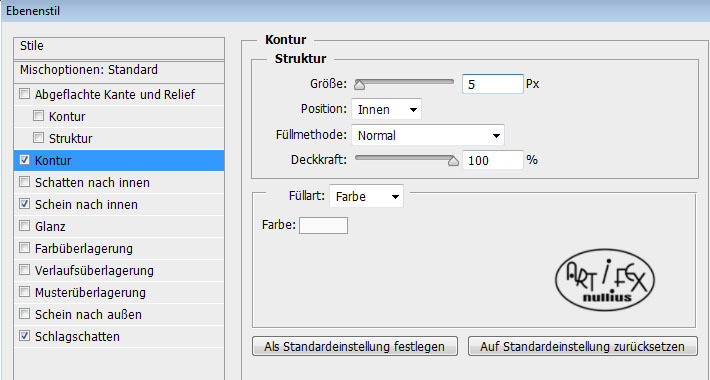This screenshot has width=710, height=380.
Task: Expand the Füllmethode dropdown set to Normal
Action: 427,135
